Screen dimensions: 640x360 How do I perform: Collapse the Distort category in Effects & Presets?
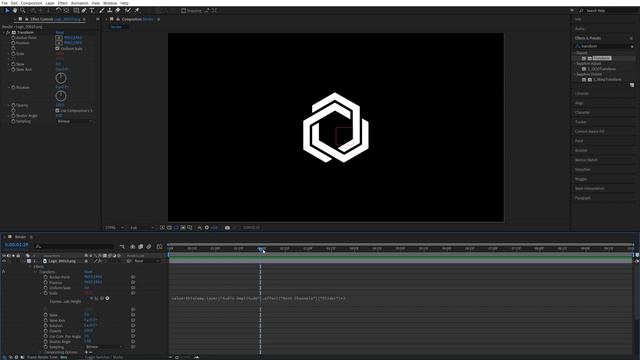pyautogui.click(x=576, y=53)
